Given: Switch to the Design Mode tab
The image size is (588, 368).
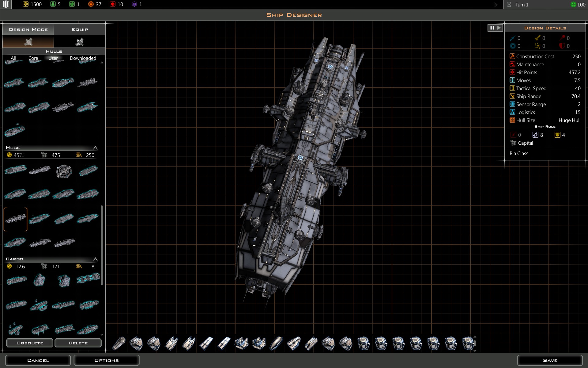Looking at the screenshot, I should point(28,29).
